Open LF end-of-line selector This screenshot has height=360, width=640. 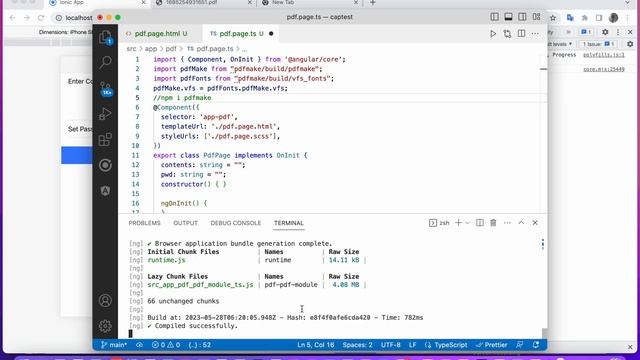[413, 345]
